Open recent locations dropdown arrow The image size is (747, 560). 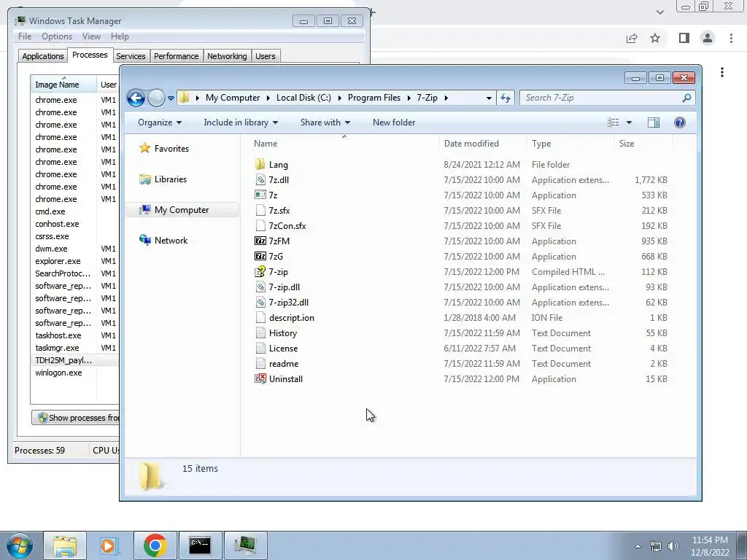click(171, 98)
